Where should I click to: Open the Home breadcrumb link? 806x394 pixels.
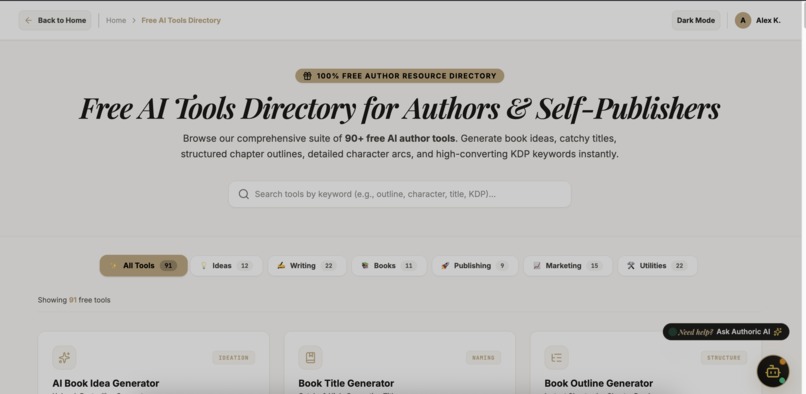coord(116,21)
